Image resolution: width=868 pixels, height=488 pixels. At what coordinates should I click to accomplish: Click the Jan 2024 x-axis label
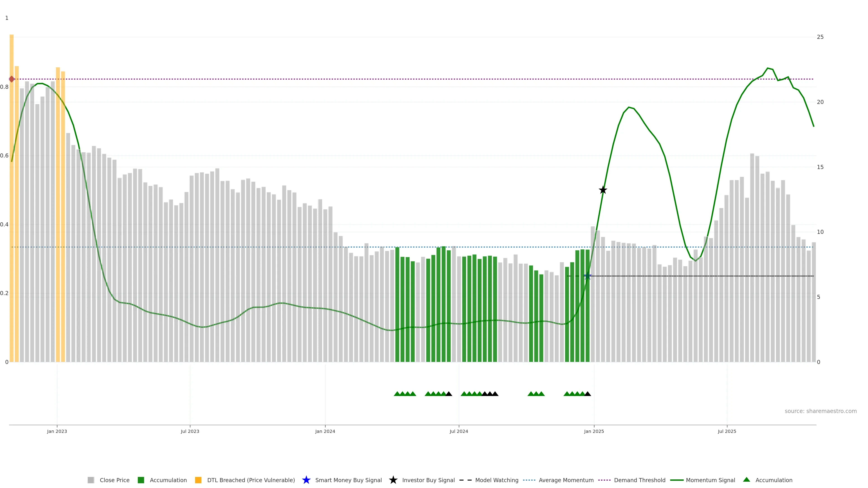click(325, 431)
